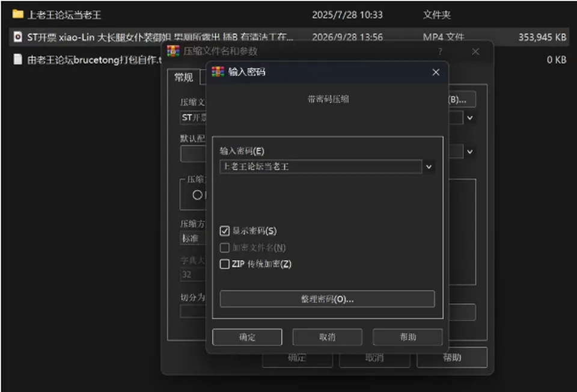Click 帮助 in the 压缩文件名和参数 window
The width and height of the screenshot is (577, 392).
pos(452,357)
